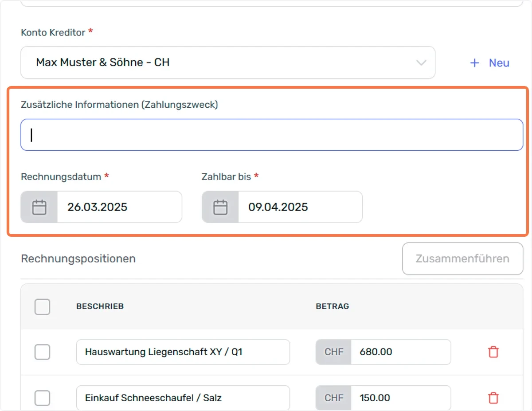Check the Hauswartung Liegenschaft XY row checkbox
532x411 pixels.
coord(43,352)
